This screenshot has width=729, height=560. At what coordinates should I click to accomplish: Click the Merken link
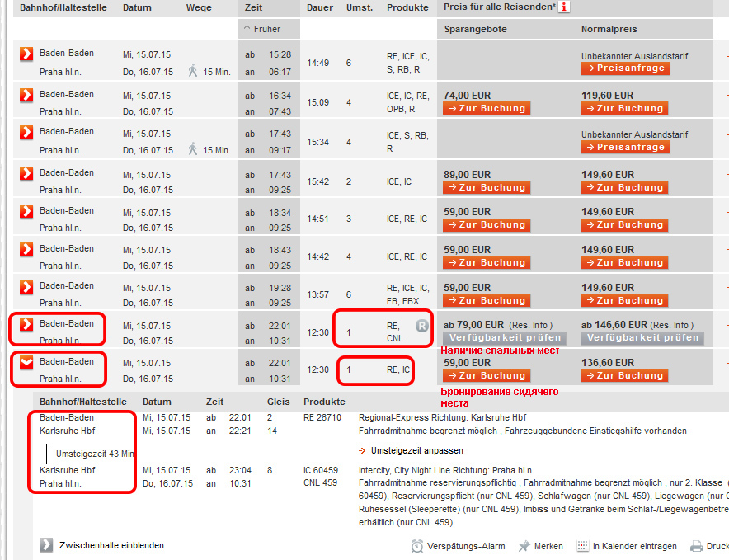point(548,546)
